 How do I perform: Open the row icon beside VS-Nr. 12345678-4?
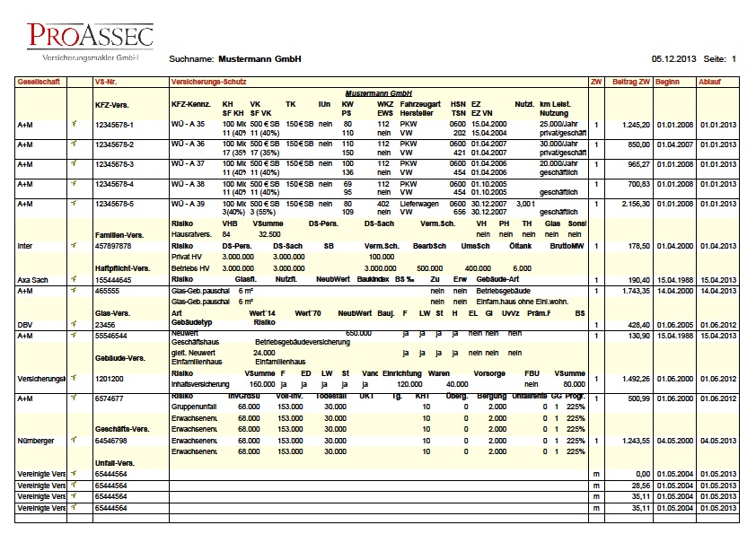click(x=74, y=184)
